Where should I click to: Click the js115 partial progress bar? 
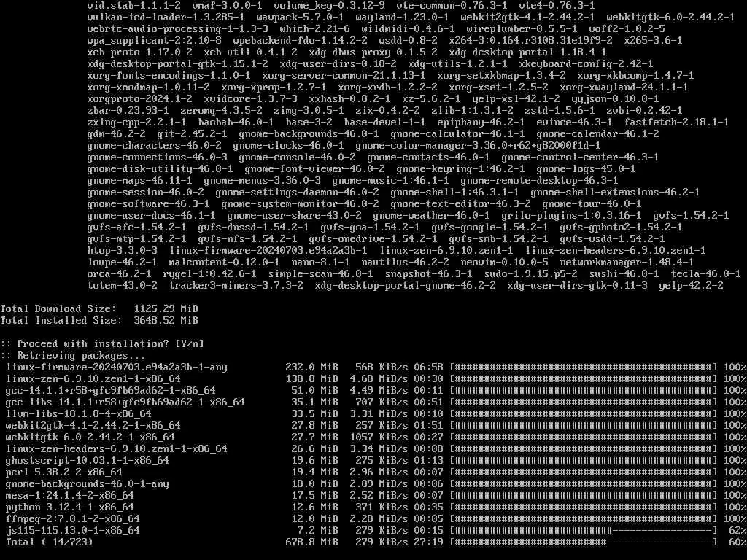(584, 531)
